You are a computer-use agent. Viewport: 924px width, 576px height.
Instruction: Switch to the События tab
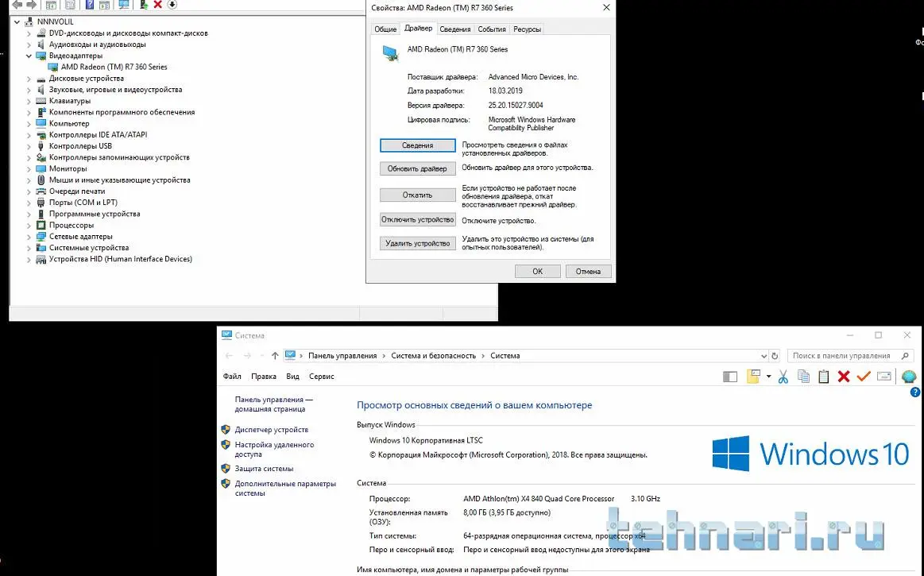pyautogui.click(x=492, y=29)
